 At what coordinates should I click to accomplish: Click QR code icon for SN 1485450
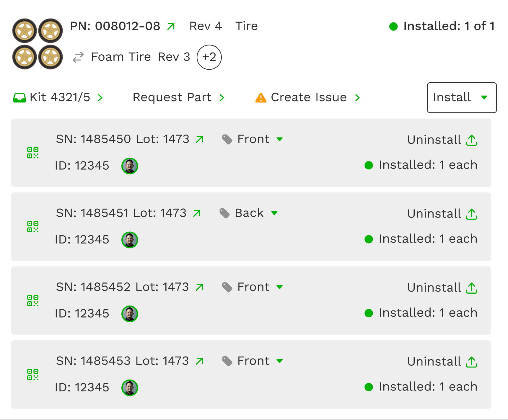tap(33, 153)
